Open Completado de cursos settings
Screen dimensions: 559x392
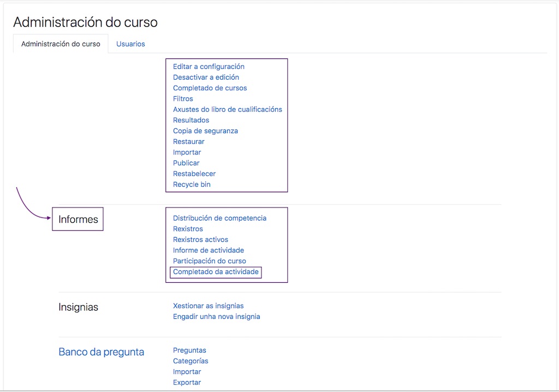coord(210,88)
